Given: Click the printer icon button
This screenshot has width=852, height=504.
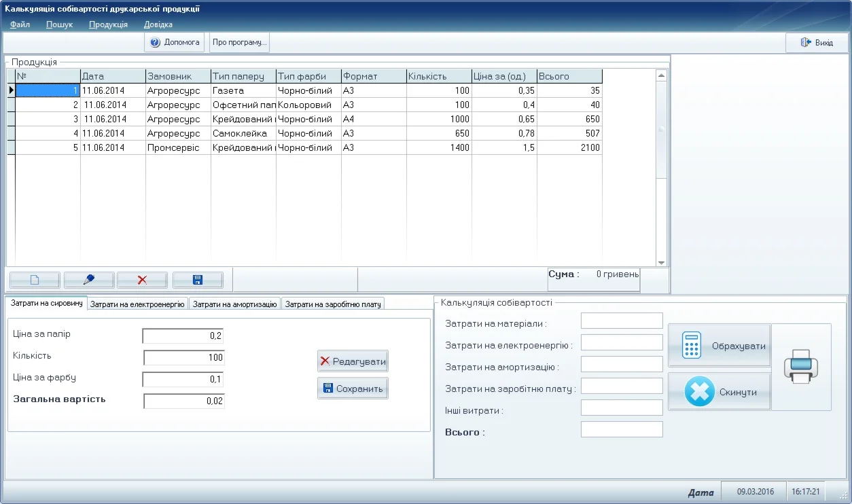Looking at the screenshot, I should coord(801,367).
